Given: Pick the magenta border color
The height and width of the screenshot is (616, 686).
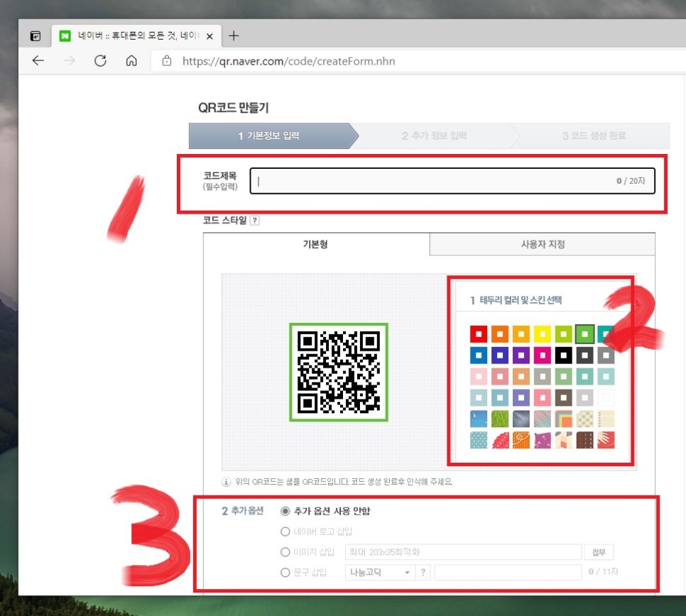Looking at the screenshot, I should 542,356.
